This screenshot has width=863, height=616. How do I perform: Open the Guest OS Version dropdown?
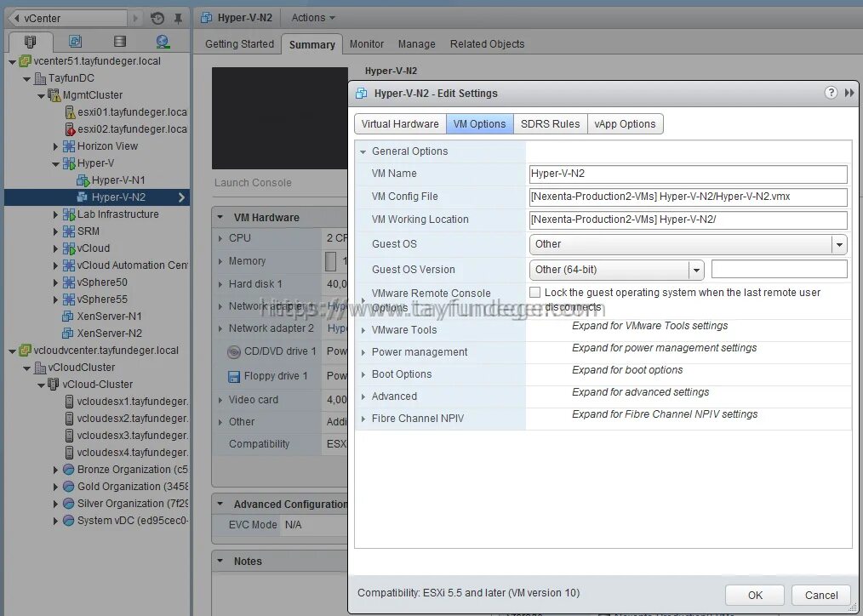coord(696,270)
